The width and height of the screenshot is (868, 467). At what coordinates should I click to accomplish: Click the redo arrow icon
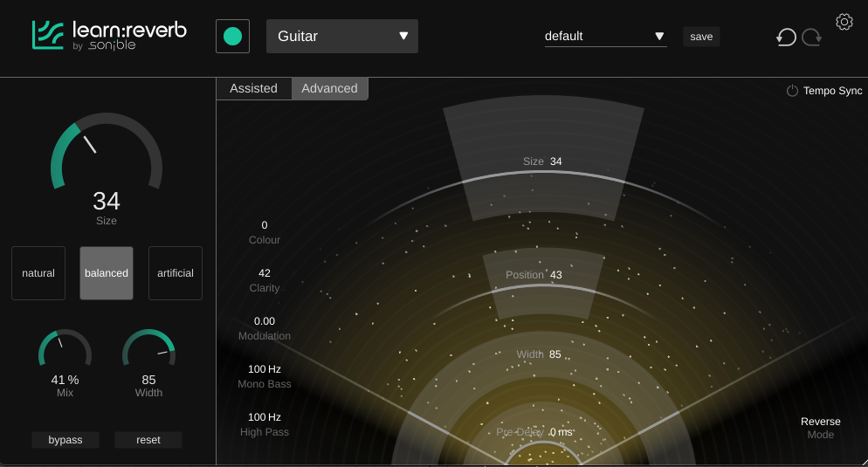point(811,37)
